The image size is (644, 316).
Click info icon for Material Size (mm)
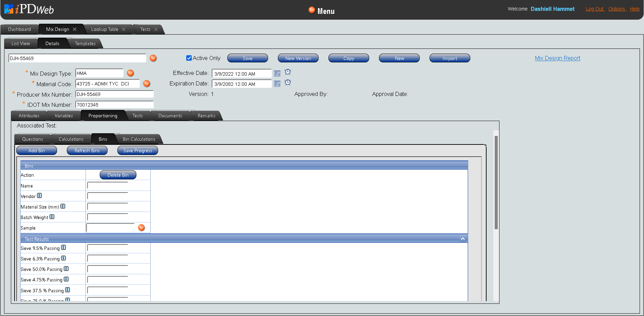(x=63, y=206)
